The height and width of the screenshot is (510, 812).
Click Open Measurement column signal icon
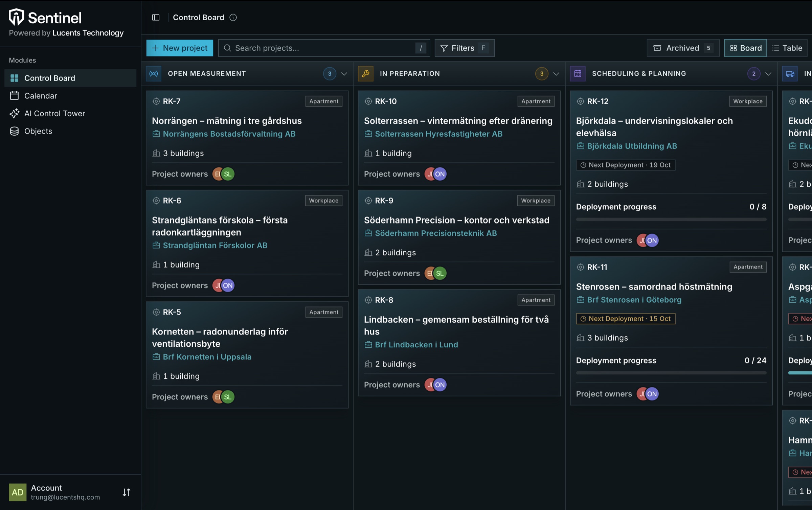coord(154,73)
